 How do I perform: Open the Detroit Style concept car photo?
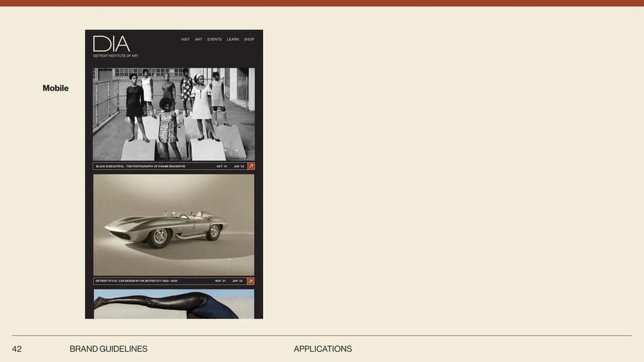(174, 225)
